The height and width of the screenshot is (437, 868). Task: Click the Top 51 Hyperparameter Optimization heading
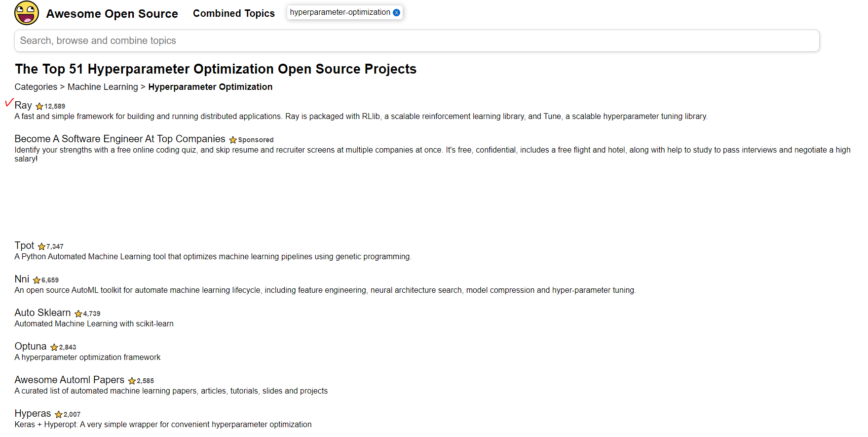(x=216, y=69)
